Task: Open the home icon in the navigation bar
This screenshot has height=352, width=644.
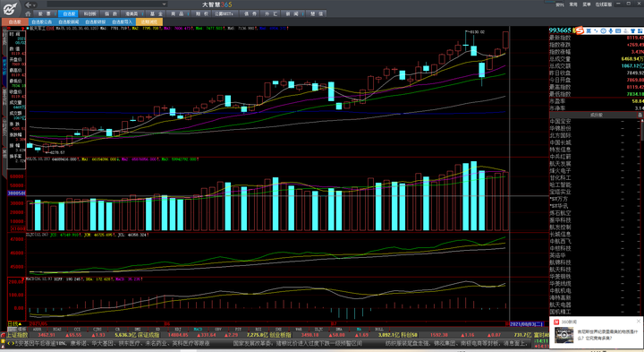Action: 28,13
